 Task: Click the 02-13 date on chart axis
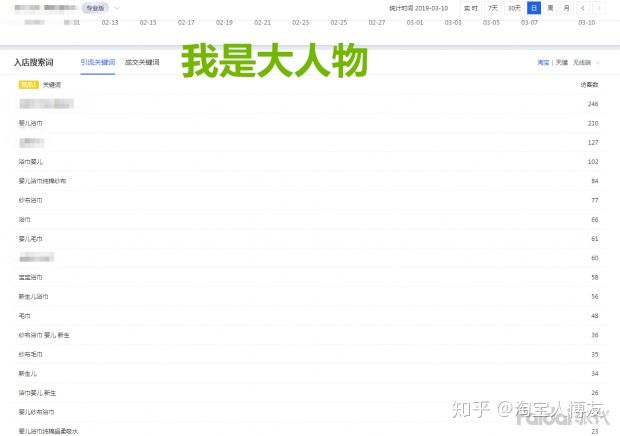(x=110, y=23)
